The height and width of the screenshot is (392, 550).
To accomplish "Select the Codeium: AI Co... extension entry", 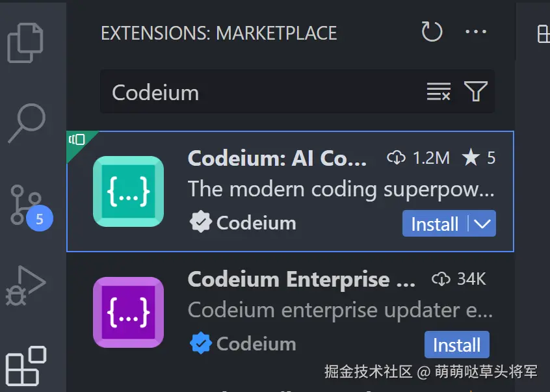I will [290, 191].
